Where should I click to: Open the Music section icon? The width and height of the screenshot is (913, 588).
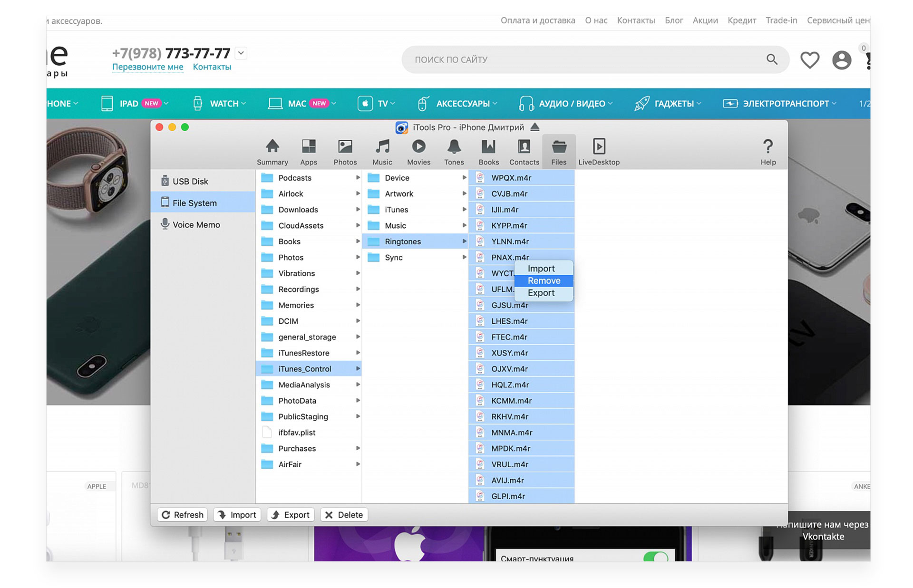(382, 152)
